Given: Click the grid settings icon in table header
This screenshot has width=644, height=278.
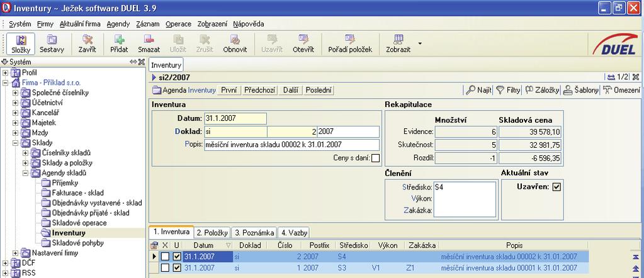Looking at the screenshot, I should [154, 245].
